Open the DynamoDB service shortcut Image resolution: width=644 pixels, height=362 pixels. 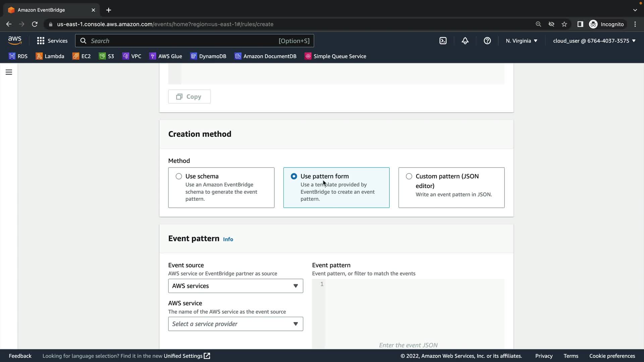(208, 56)
